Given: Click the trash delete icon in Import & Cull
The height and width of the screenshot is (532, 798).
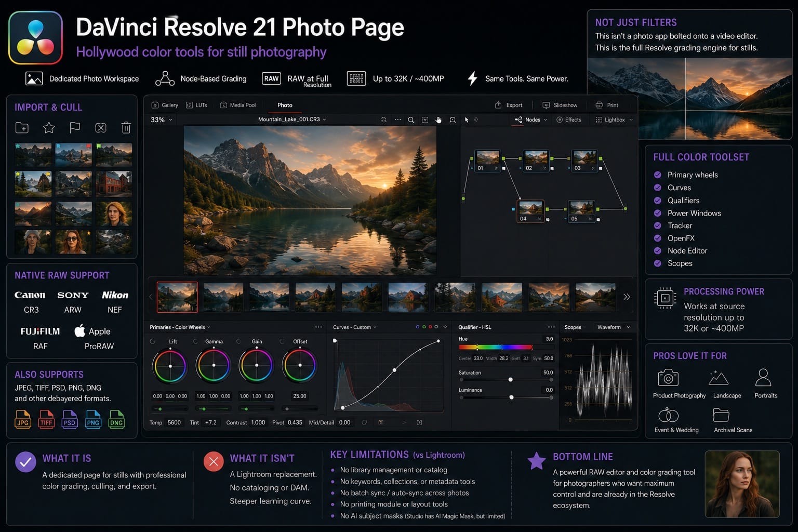Looking at the screenshot, I should 126,128.
